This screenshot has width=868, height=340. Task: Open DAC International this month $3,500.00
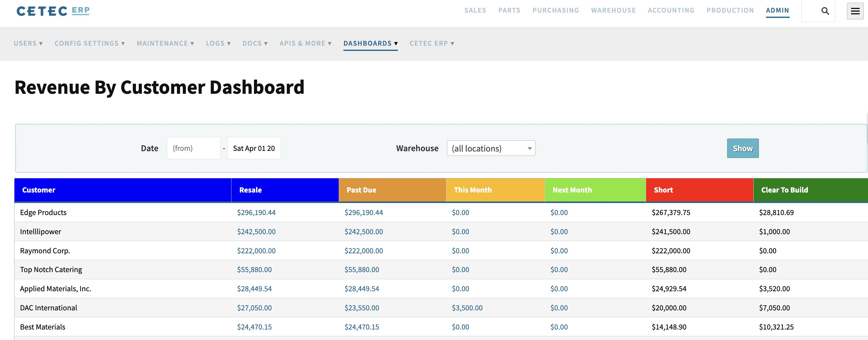(x=467, y=308)
